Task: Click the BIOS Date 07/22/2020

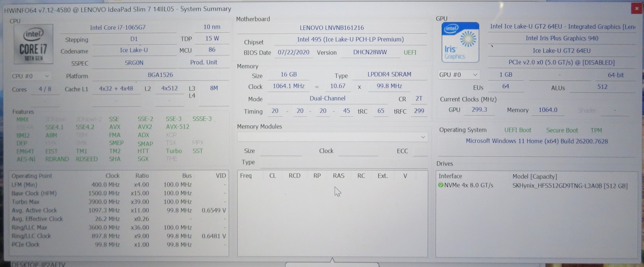Action: [x=293, y=52]
